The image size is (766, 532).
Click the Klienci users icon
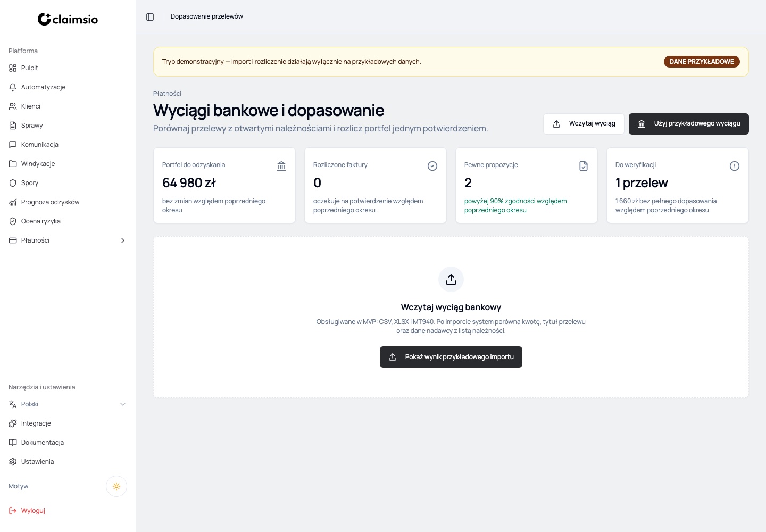click(13, 106)
